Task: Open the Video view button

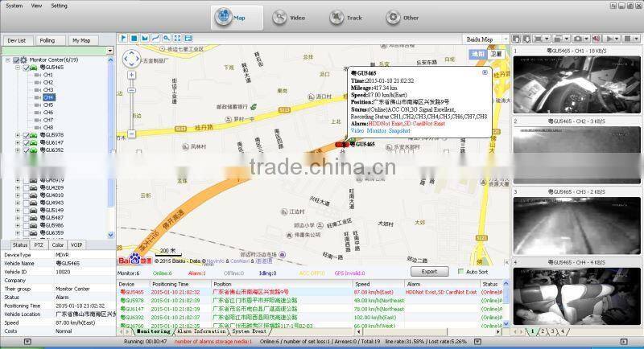Action: [289, 18]
